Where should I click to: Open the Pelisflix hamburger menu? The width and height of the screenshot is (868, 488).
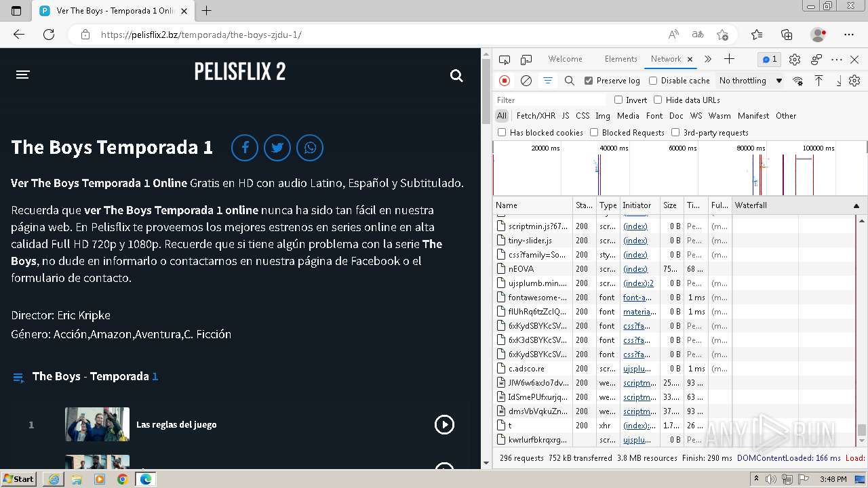coord(23,75)
